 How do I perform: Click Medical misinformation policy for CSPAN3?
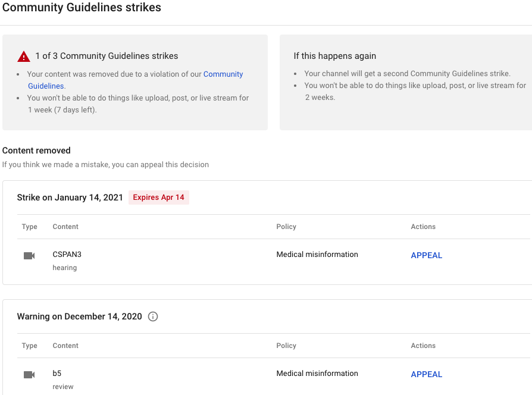(x=317, y=255)
